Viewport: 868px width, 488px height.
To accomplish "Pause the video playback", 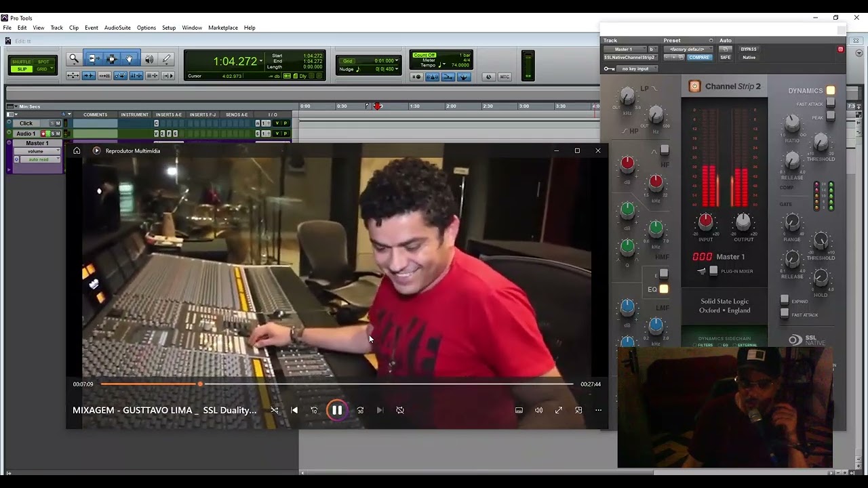I will [x=337, y=410].
